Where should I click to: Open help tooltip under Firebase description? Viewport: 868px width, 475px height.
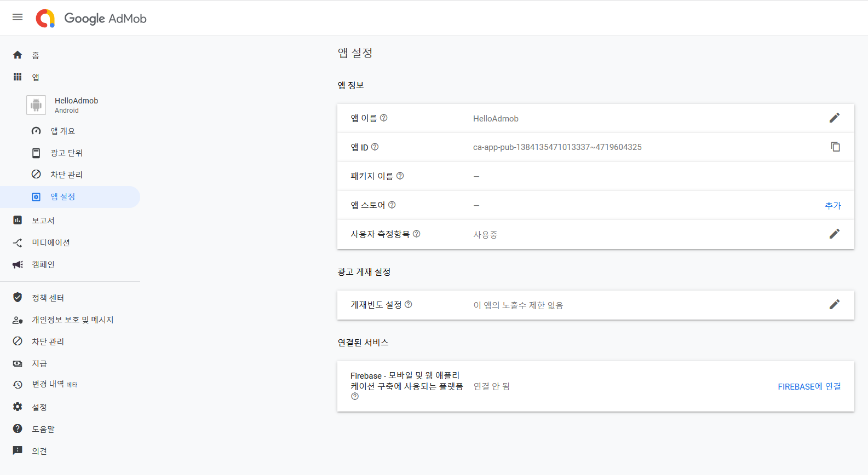click(355, 396)
